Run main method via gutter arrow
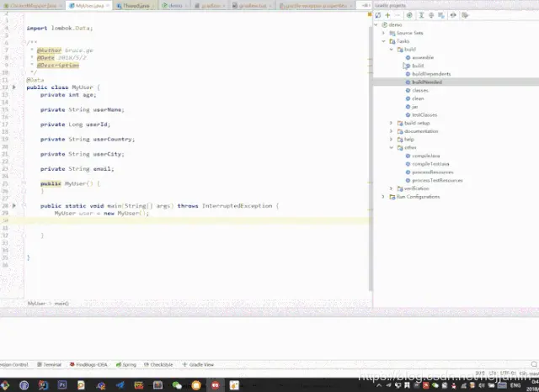 tap(14, 205)
